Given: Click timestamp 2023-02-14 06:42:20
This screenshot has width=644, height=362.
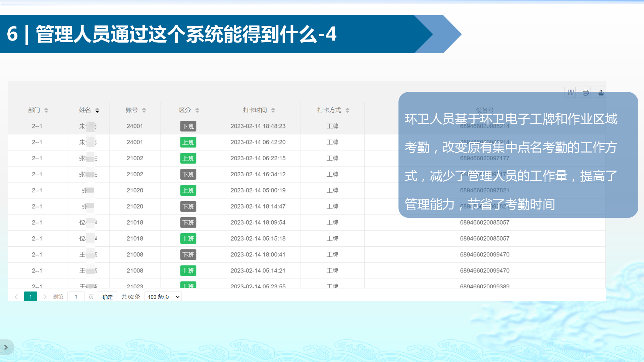Looking at the screenshot, I should (258, 142).
